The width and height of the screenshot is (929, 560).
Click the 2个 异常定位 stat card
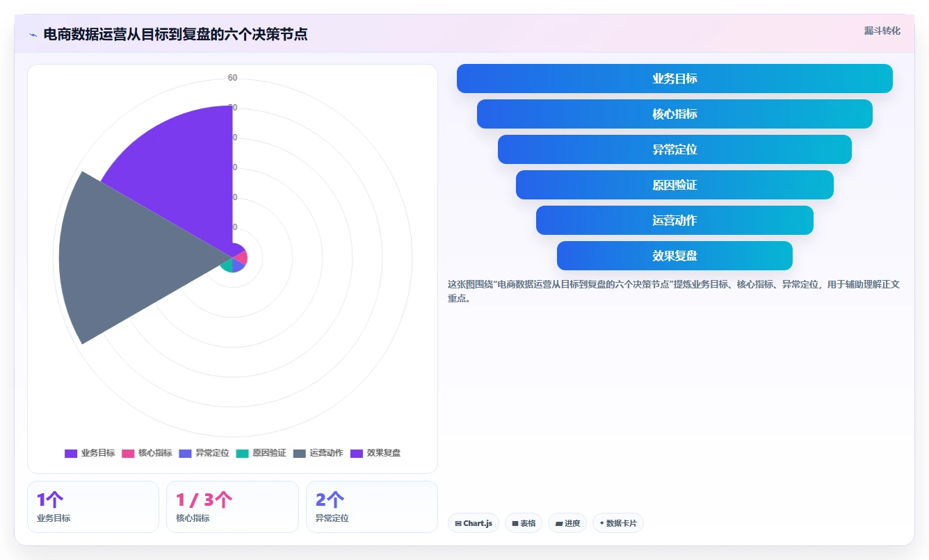pyautogui.click(x=372, y=507)
